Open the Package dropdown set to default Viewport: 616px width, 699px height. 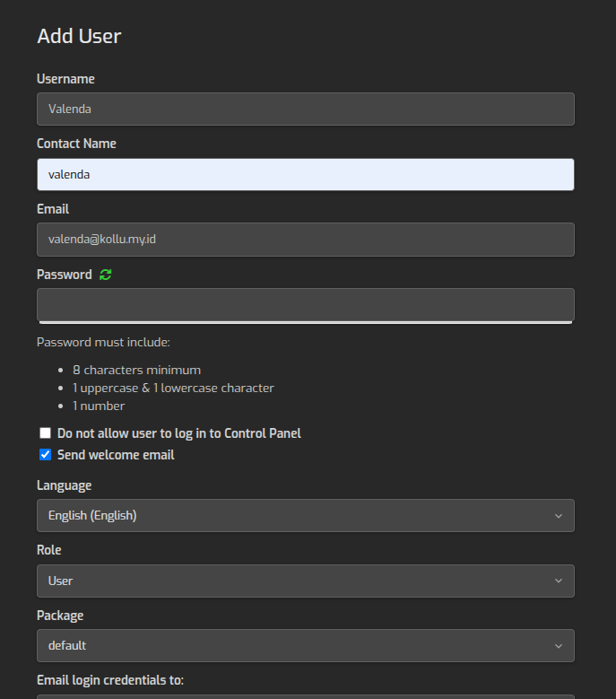[305, 646]
